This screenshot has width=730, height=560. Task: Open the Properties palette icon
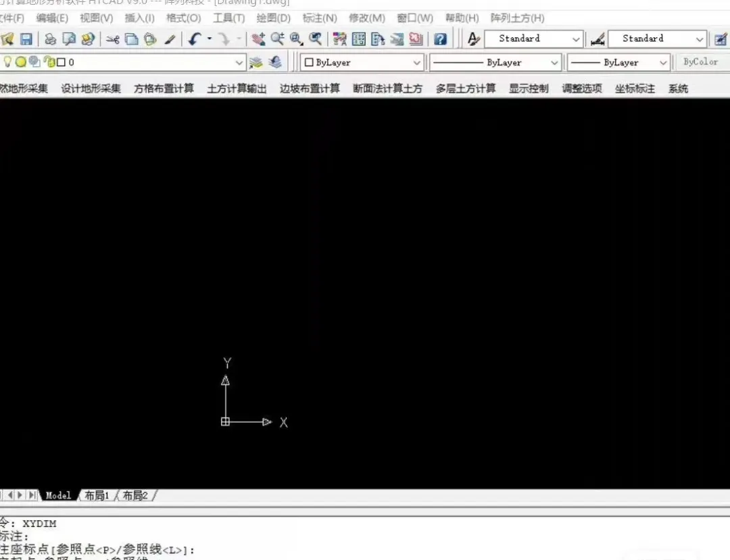[x=340, y=39]
